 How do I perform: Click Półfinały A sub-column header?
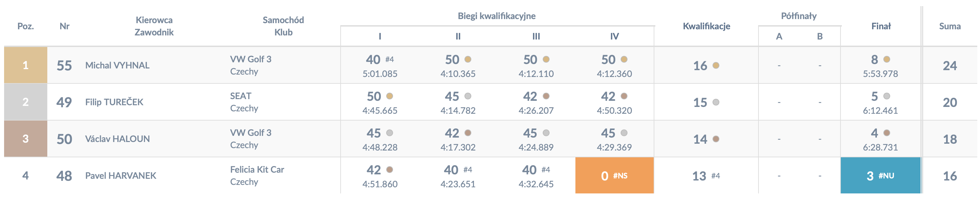click(x=779, y=36)
